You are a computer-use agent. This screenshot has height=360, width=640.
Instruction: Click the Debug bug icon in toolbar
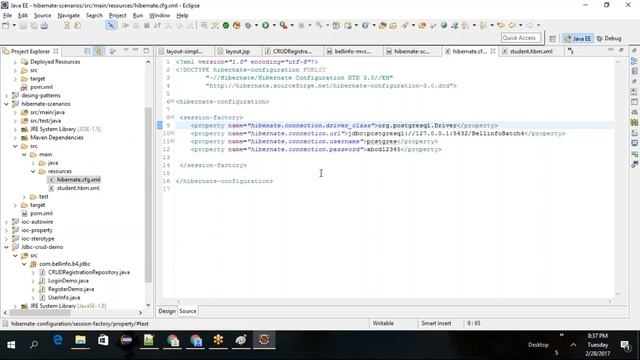[x=248, y=25]
